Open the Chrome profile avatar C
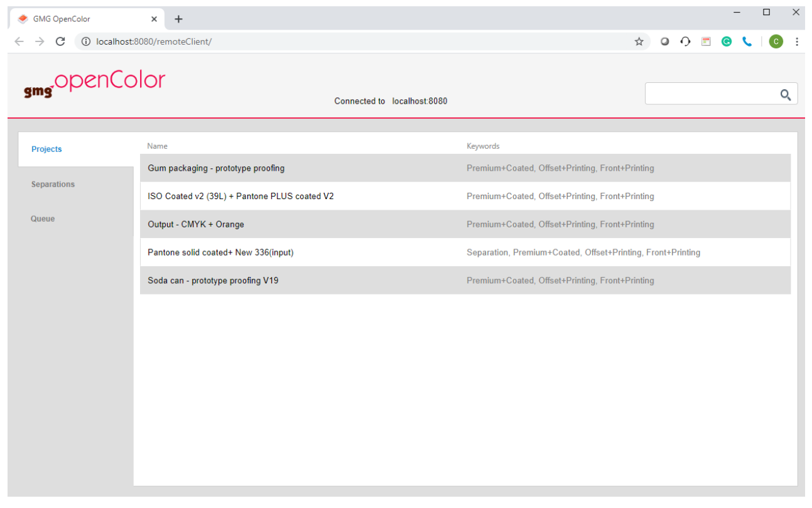812x508 pixels. coord(776,41)
